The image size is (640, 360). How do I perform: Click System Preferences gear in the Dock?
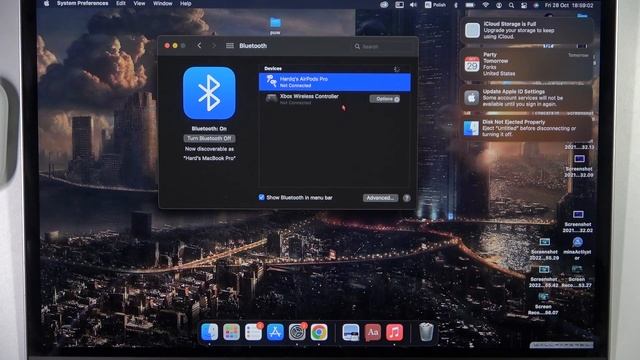pos(297,332)
